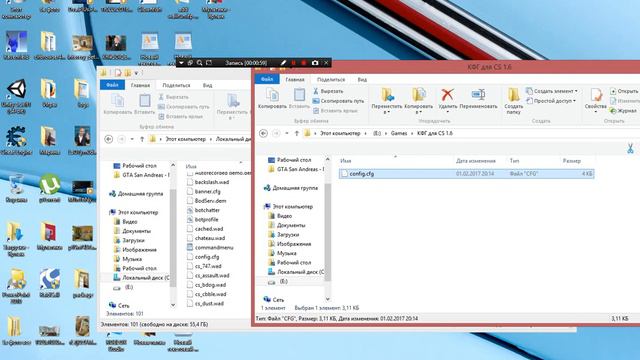Click Журнал in the front window ribbon
Image resolution: width=640 pixels, height=360 pixels.
pos(623,111)
